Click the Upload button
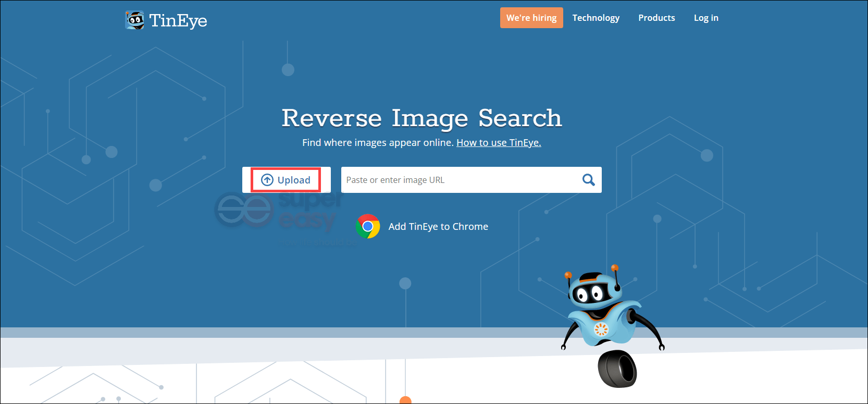 click(x=287, y=180)
